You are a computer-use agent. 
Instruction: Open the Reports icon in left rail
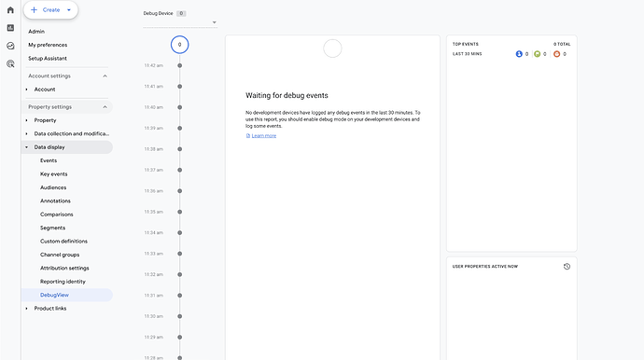tap(10, 28)
